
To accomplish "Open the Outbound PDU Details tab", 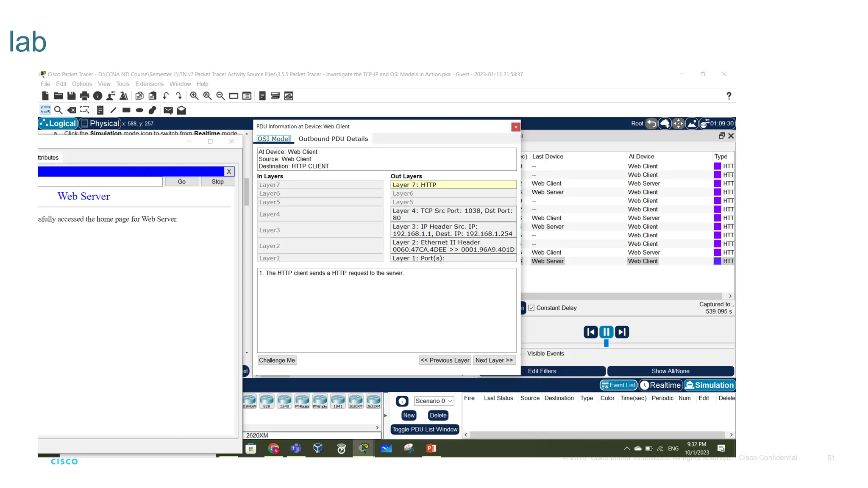I will 333,139.
